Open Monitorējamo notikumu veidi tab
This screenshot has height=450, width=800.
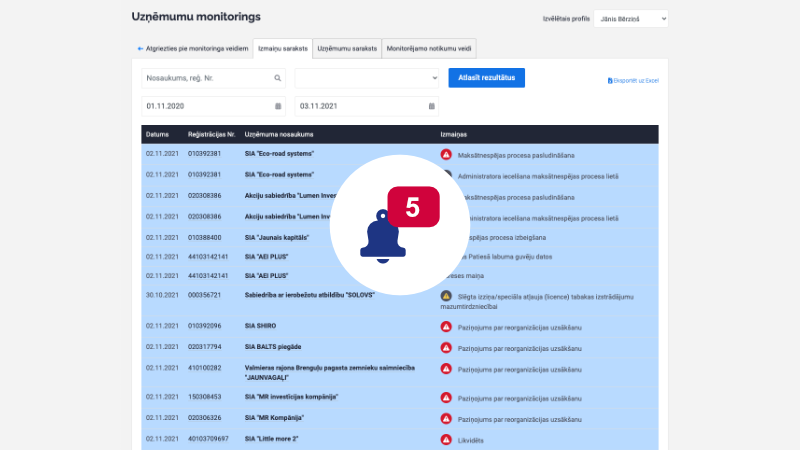pos(429,48)
